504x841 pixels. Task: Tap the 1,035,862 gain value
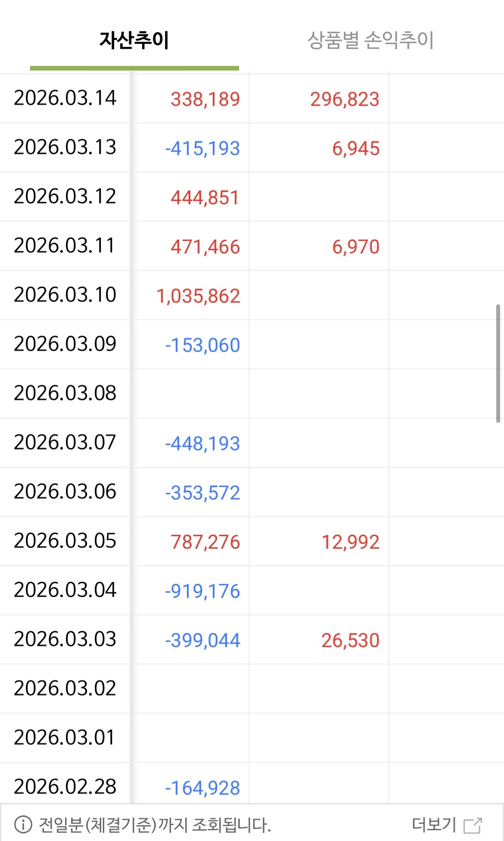point(198,296)
